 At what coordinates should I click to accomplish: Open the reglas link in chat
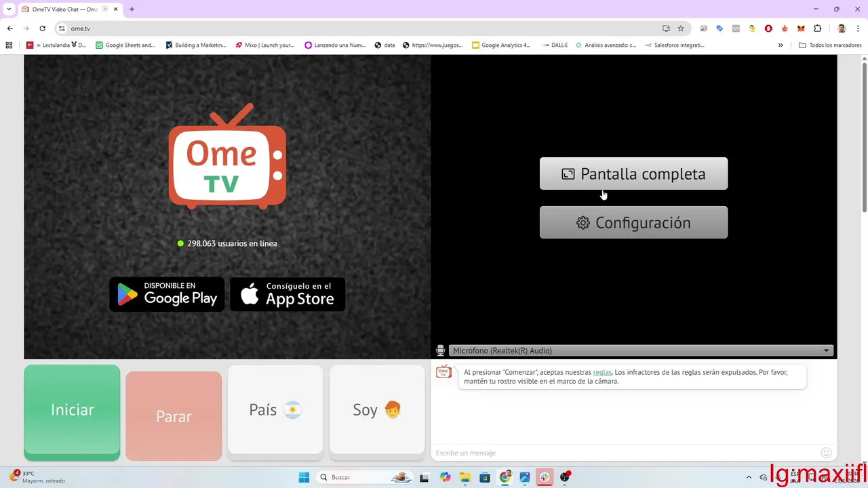click(x=602, y=372)
